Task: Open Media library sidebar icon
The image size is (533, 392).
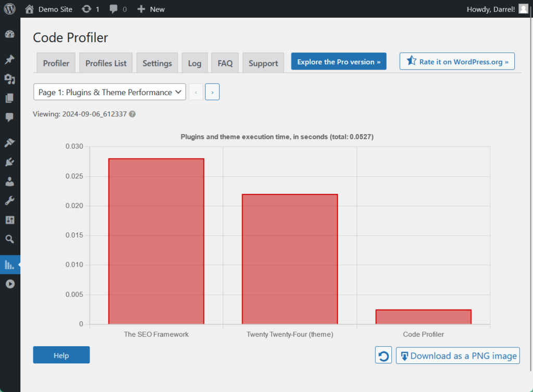Action: (x=10, y=79)
